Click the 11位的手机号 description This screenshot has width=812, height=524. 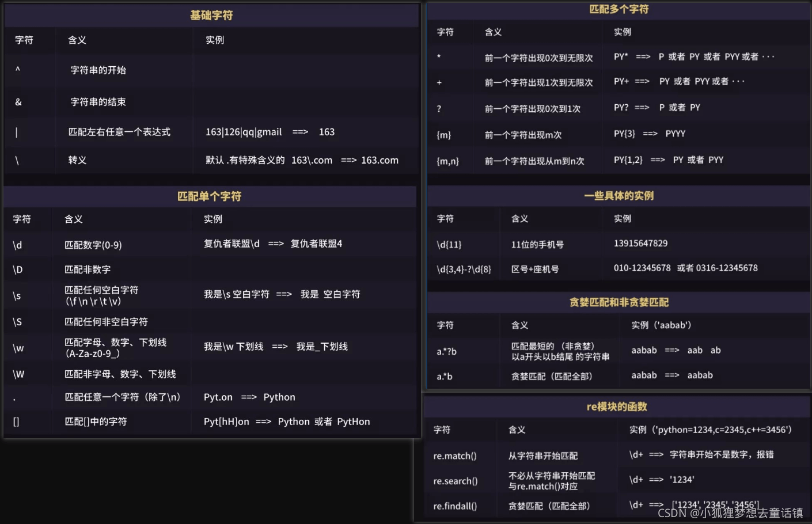pos(537,245)
